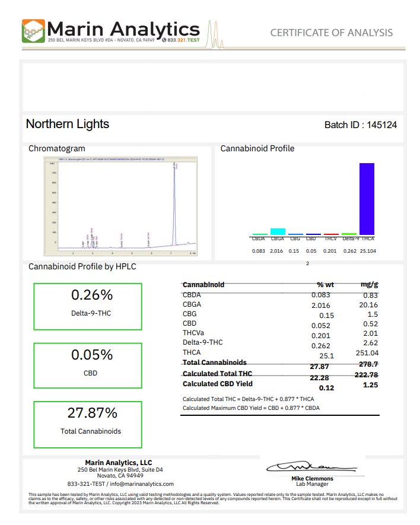Select the Calculated CBD Yield row label
The height and width of the screenshot is (525, 420).
tap(218, 384)
